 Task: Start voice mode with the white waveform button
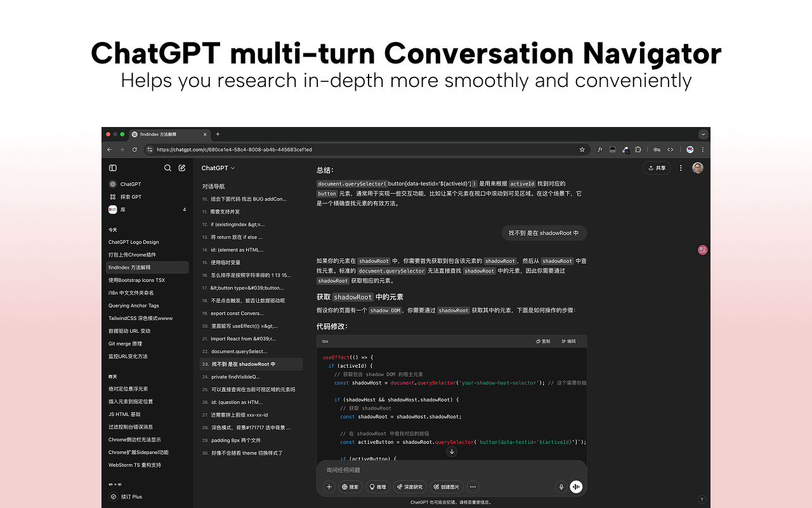point(576,487)
